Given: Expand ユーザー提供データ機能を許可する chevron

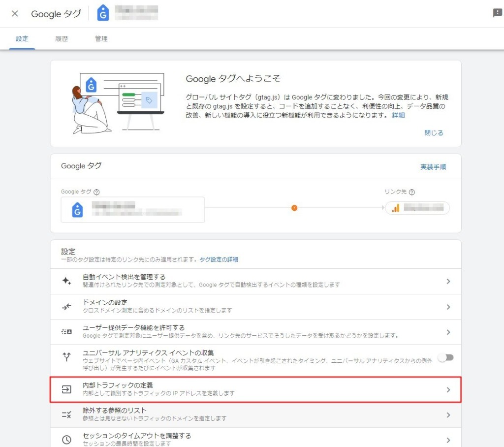Looking at the screenshot, I should (x=448, y=332).
